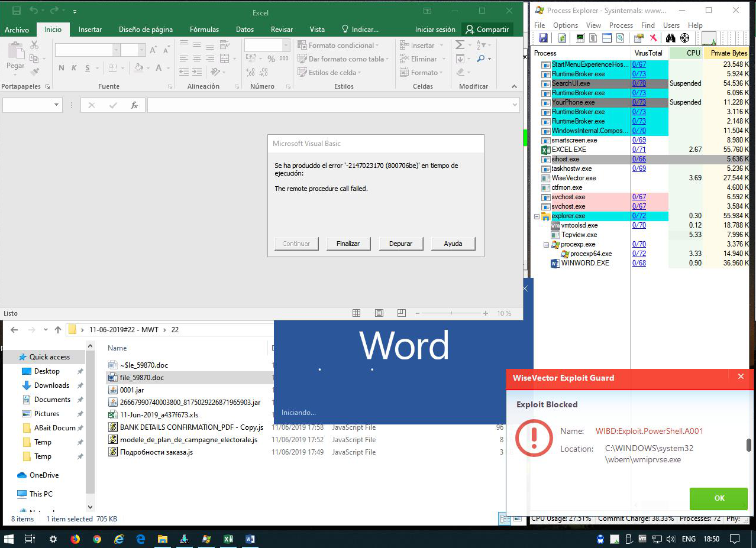This screenshot has height=548, width=756.
Task: Click the Kill Process red X icon
Action: click(x=654, y=38)
